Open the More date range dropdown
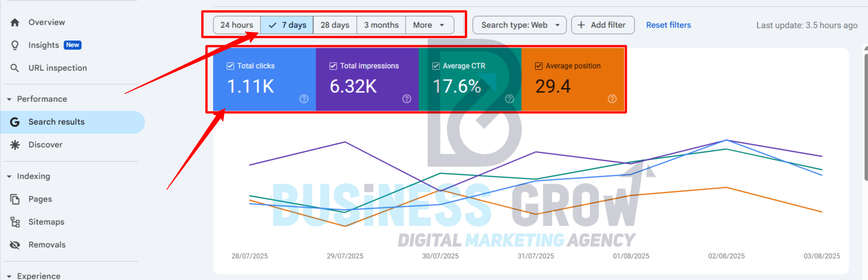 pos(429,25)
